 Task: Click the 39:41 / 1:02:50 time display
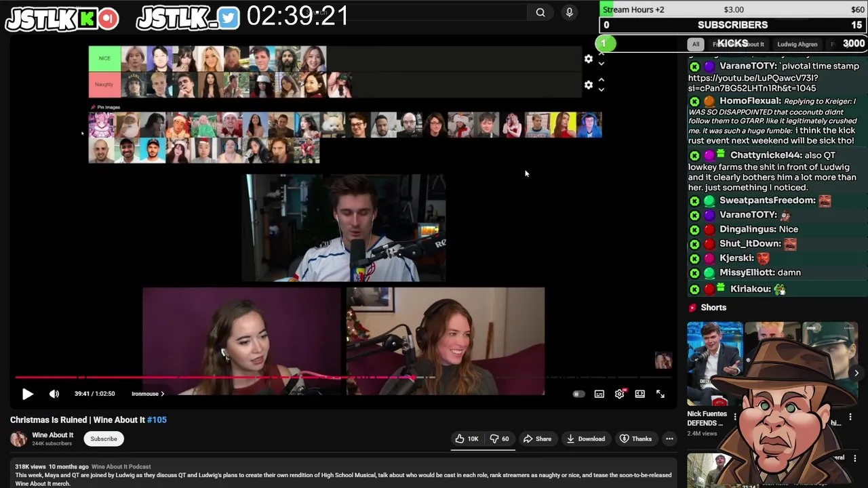click(x=94, y=394)
